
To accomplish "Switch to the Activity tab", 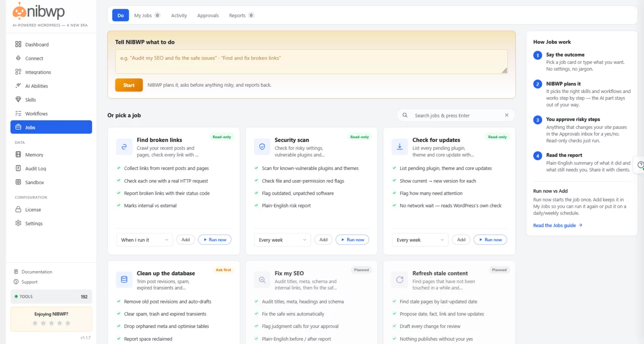I will [x=179, y=15].
